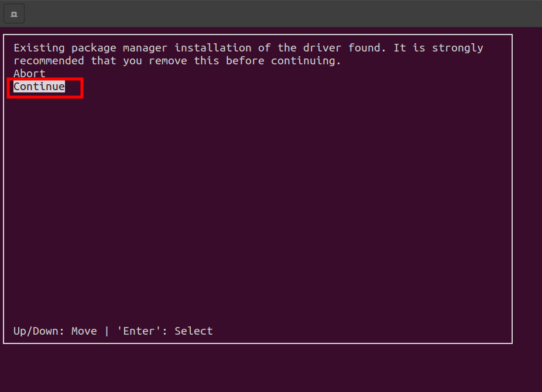Image resolution: width=542 pixels, height=392 pixels.
Task: Click the "'Enter': Select" hint text
Action: (165, 331)
